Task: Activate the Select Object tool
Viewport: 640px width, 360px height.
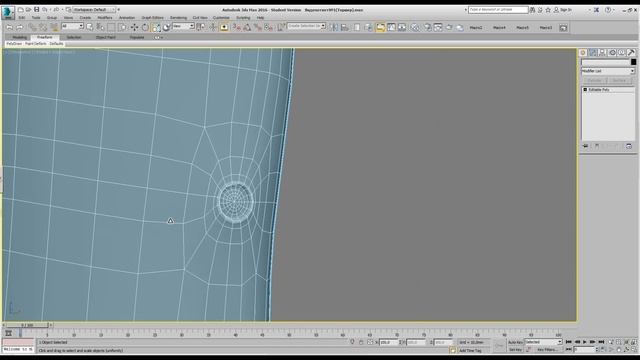Action: (x=89, y=27)
